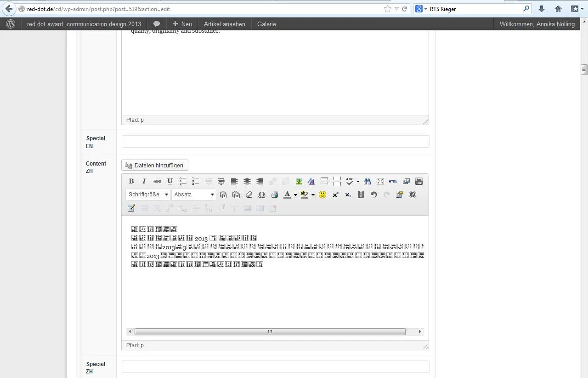
Task: Open URL bar history dropdown arrow
Action: [x=396, y=9]
